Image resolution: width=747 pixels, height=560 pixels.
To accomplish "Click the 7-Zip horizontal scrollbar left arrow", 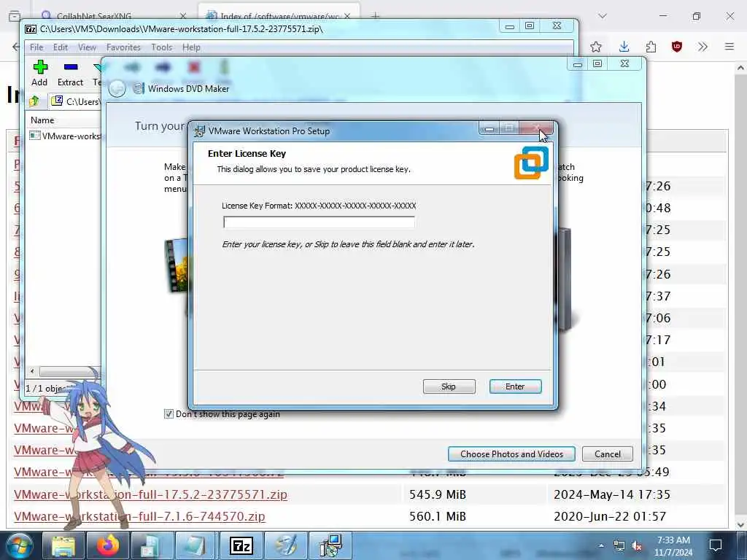I will [32, 371].
